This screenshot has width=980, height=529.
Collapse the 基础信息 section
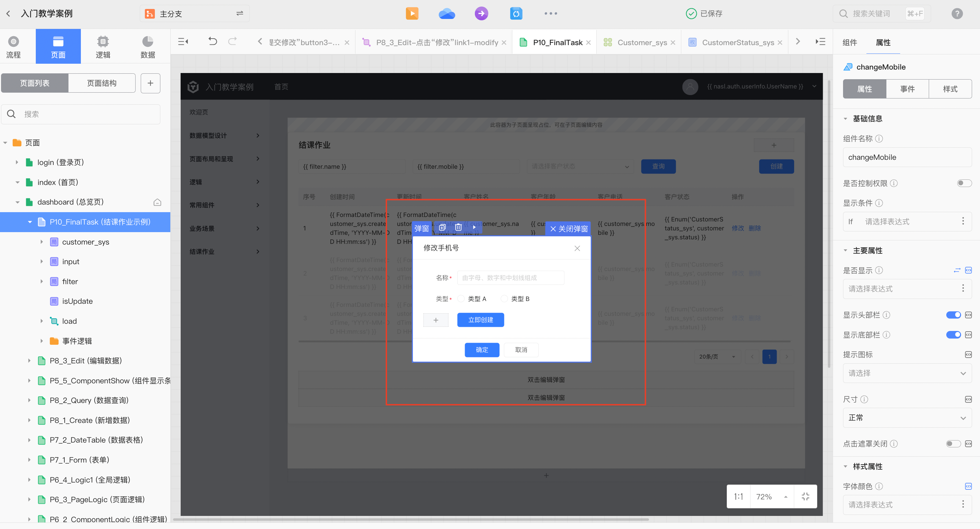[845, 119]
